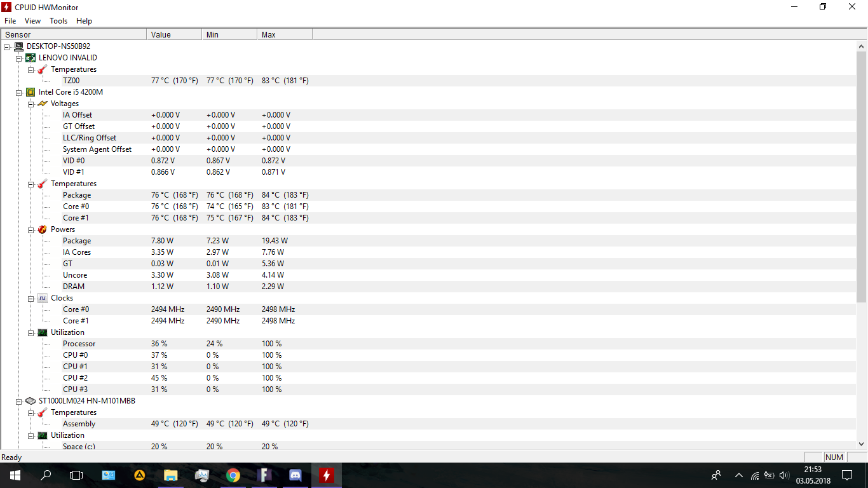The height and width of the screenshot is (488, 868).
Task: Click the CPU Utilization graph icon
Action: [43, 332]
